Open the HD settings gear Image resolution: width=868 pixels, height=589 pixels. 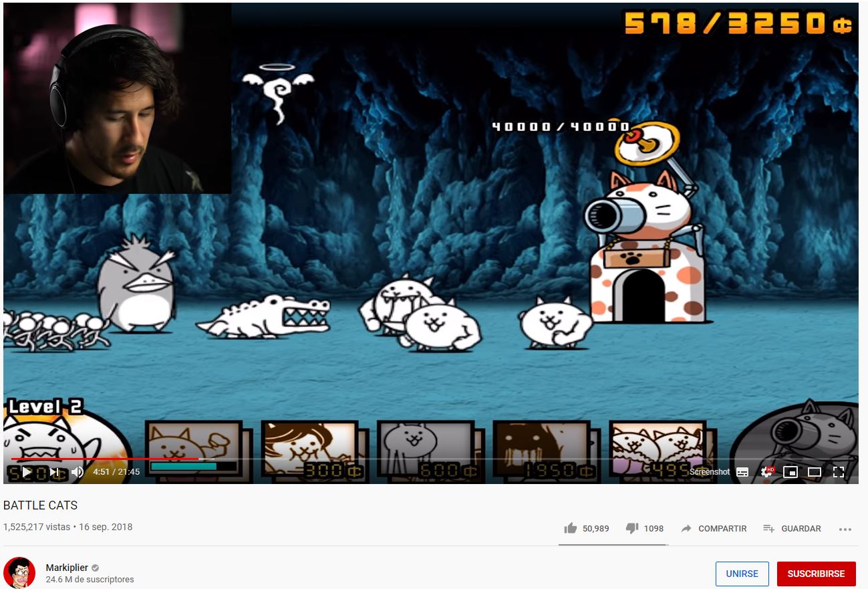pos(767,472)
